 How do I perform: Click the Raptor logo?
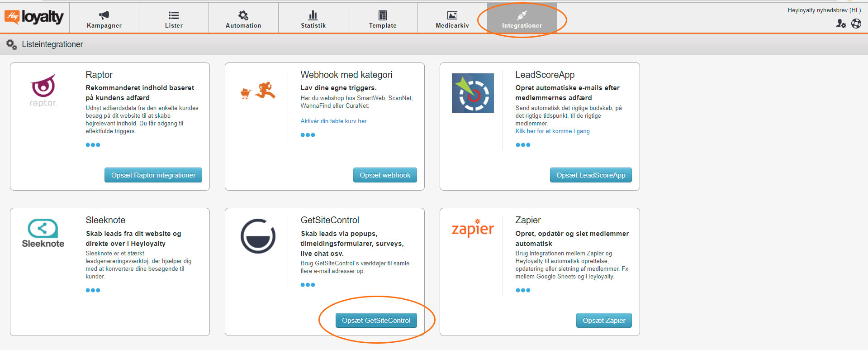click(x=43, y=90)
